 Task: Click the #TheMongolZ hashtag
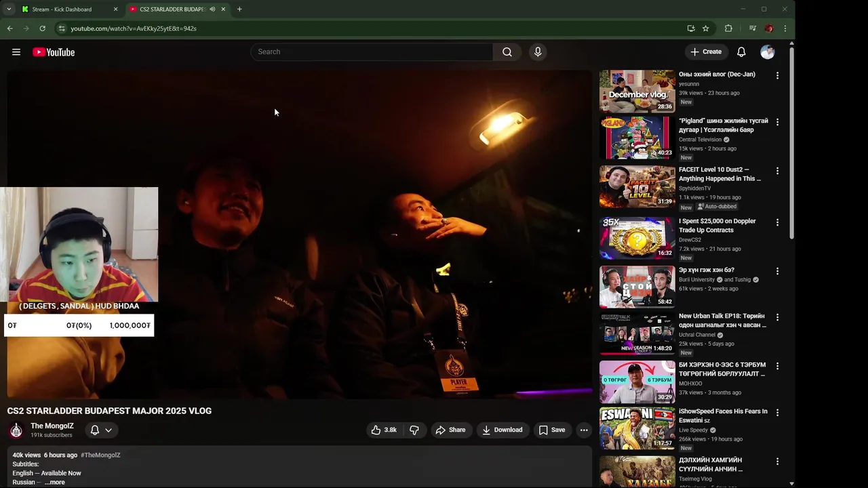pos(100,455)
